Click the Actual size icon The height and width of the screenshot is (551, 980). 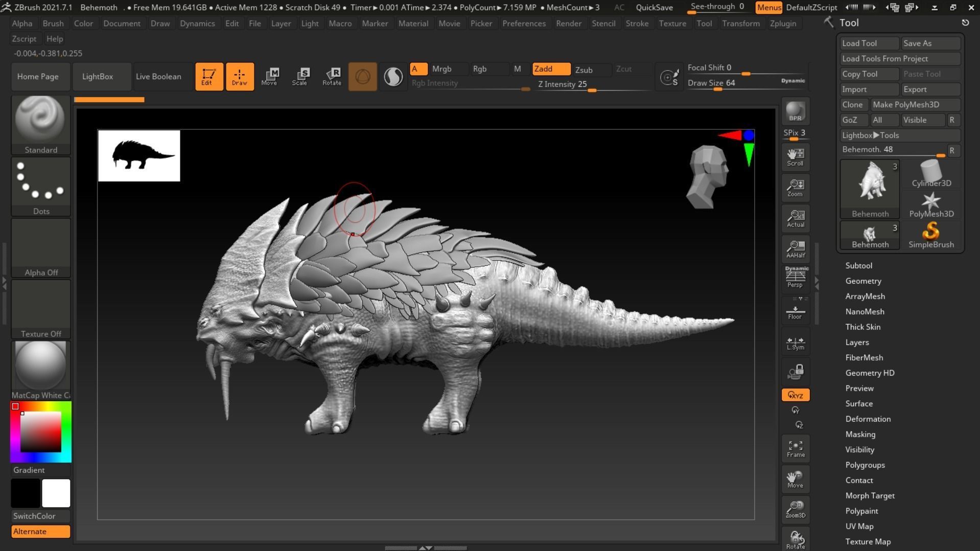[795, 218]
